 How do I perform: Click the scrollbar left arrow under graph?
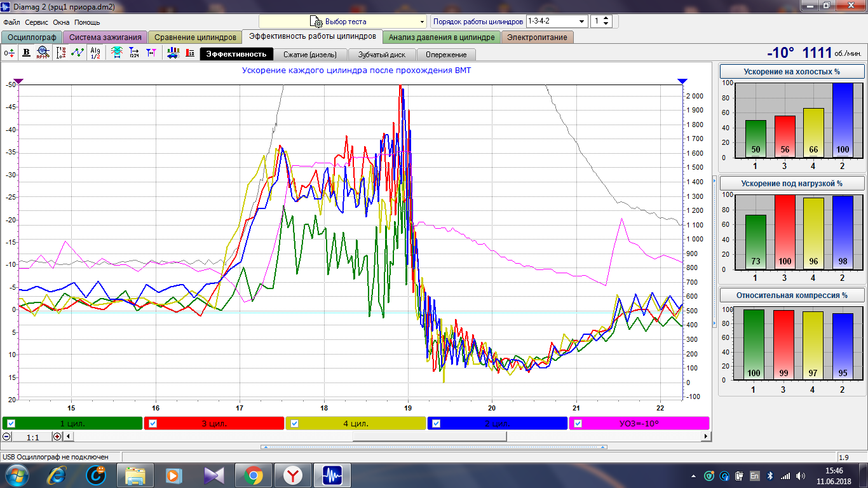[x=69, y=437]
